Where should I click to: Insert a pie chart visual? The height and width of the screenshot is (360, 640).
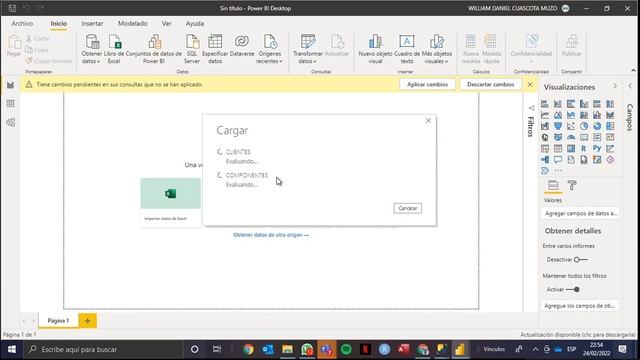(x=584, y=126)
